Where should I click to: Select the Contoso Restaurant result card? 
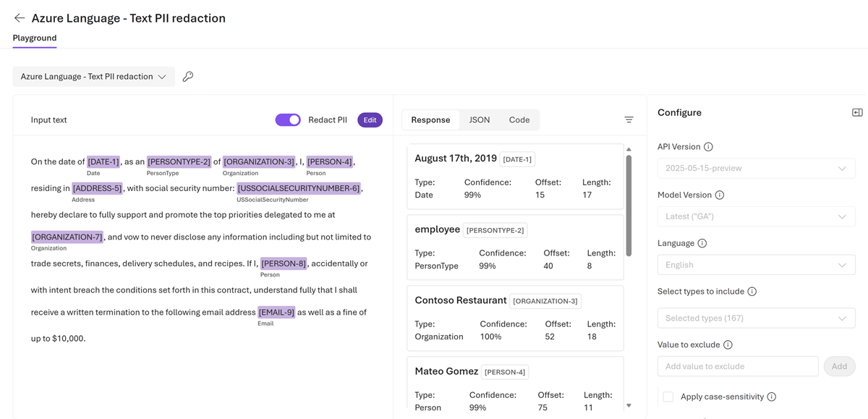(515, 318)
